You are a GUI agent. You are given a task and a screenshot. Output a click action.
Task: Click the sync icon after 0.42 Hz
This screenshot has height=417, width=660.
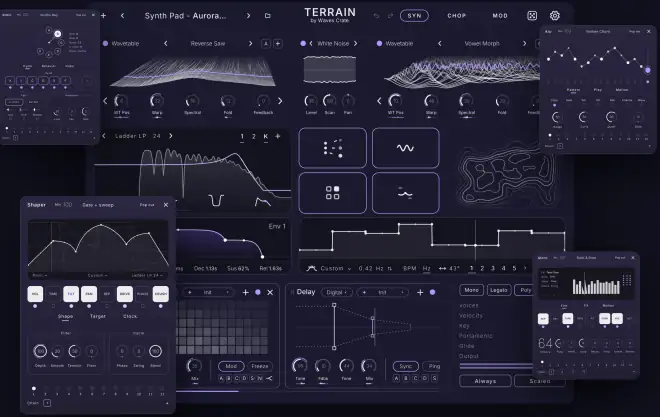390,268
